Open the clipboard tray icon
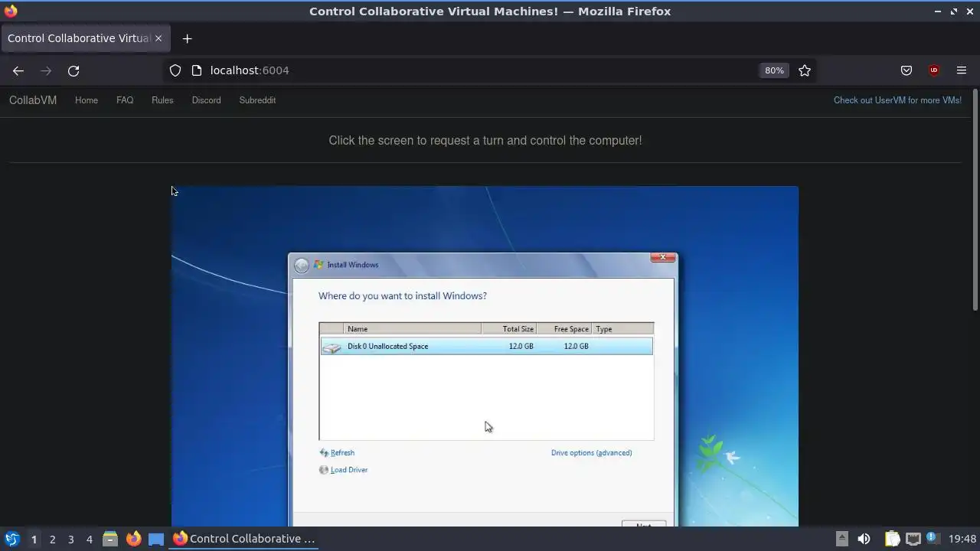This screenshot has width=980, height=551. click(892, 539)
